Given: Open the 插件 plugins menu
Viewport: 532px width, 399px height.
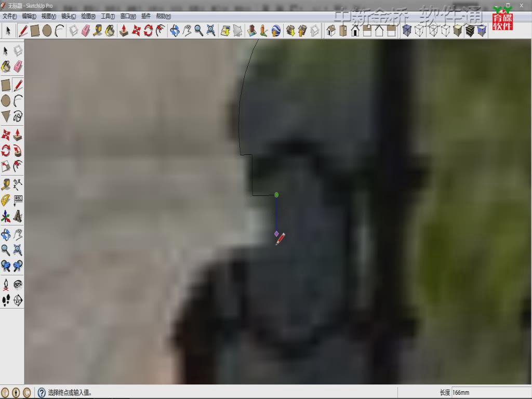Looking at the screenshot, I should click(146, 16).
